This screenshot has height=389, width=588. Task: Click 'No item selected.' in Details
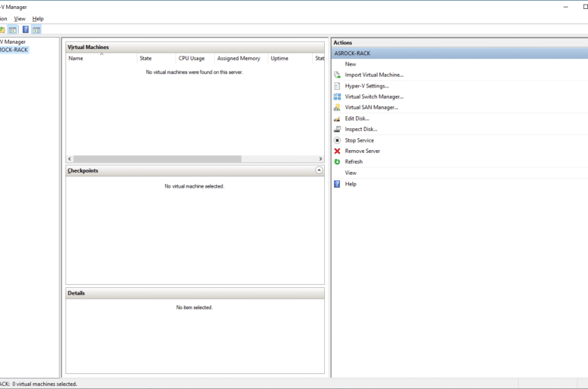click(x=194, y=308)
